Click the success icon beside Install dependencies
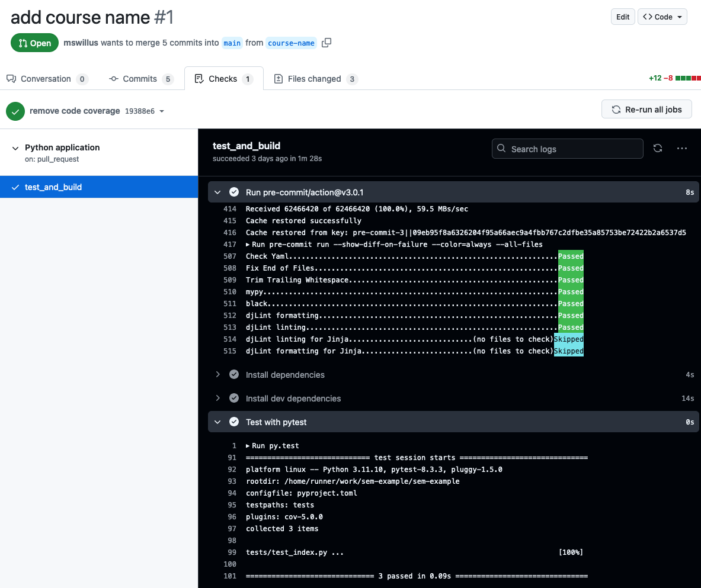Screen dimensions: 701x588 pos(234,375)
